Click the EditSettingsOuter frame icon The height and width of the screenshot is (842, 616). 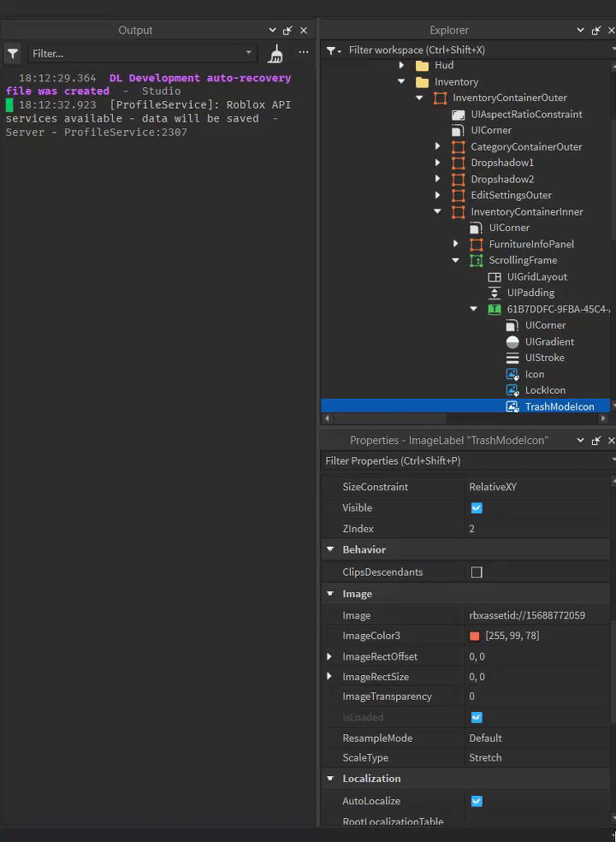pos(458,195)
